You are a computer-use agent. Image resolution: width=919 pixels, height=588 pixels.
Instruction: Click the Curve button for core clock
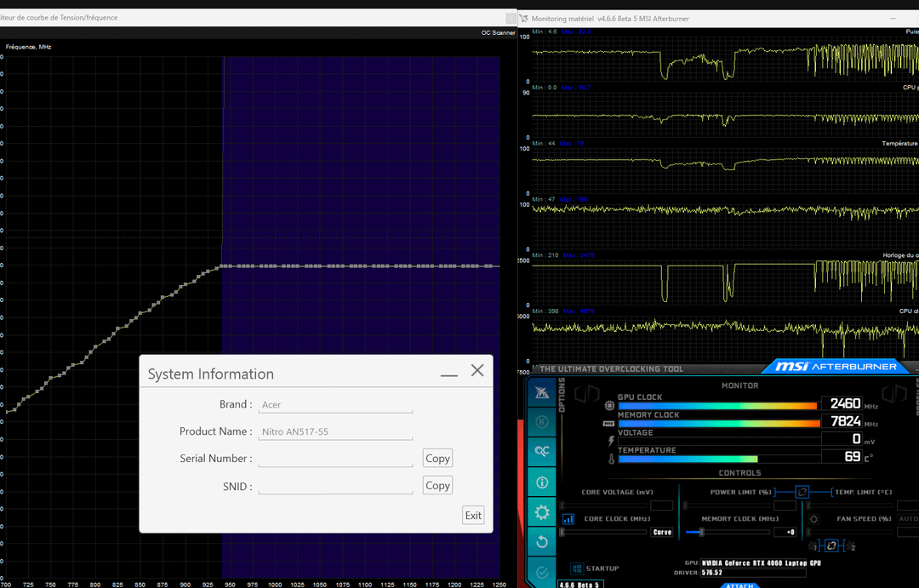coord(662,533)
